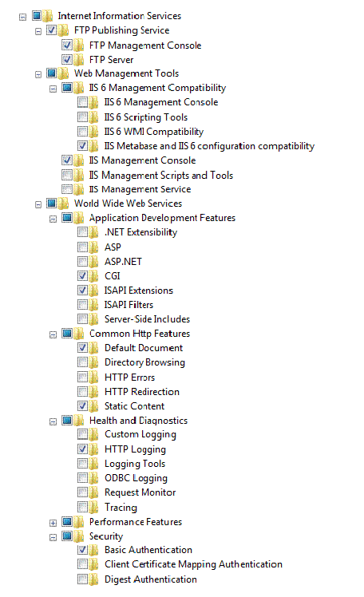Click folder icon for Performance Features

tap(78, 522)
